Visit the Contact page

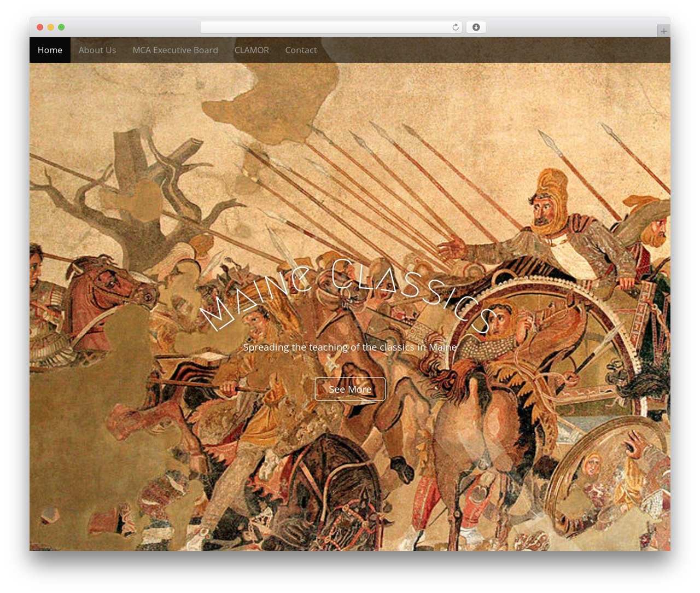coord(301,50)
